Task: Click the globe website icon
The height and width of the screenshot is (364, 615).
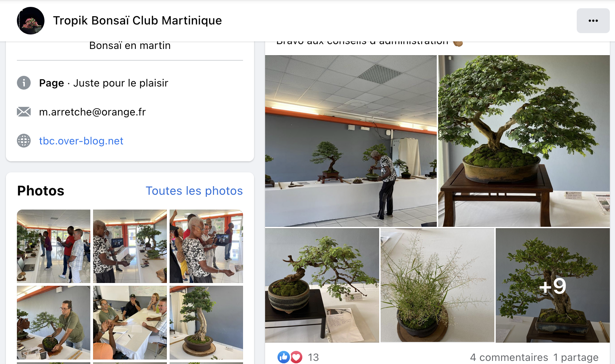Action: (x=24, y=141)
